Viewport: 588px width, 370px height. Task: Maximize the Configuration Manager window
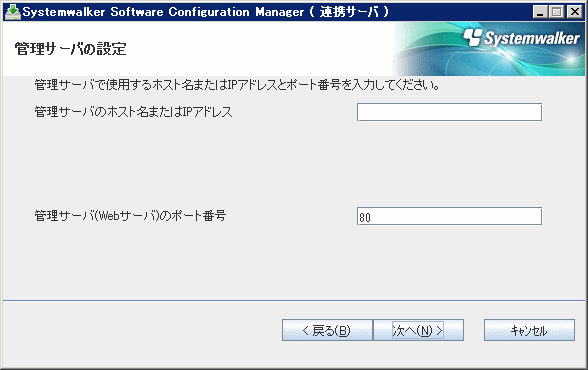tap(557, 12)
